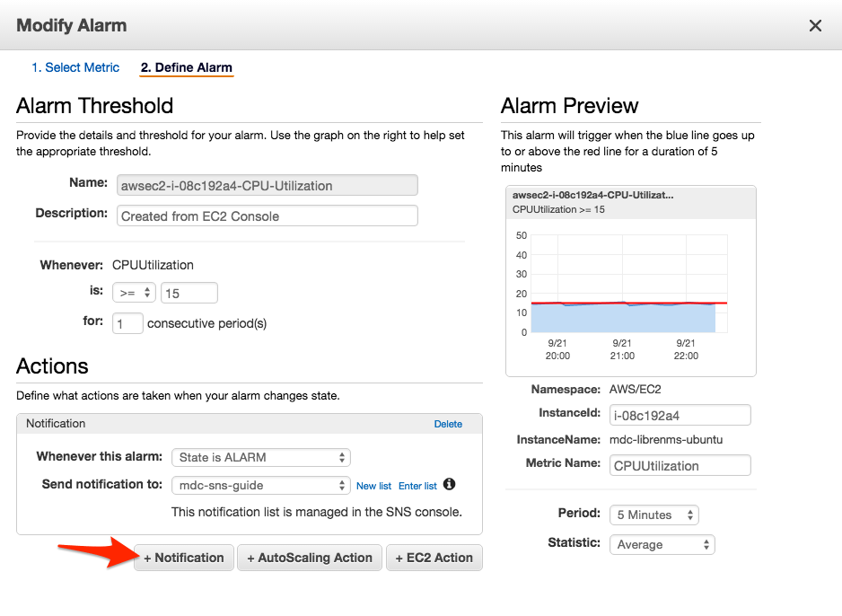Open the 'Send notification to' dropdown

(260, 485)
